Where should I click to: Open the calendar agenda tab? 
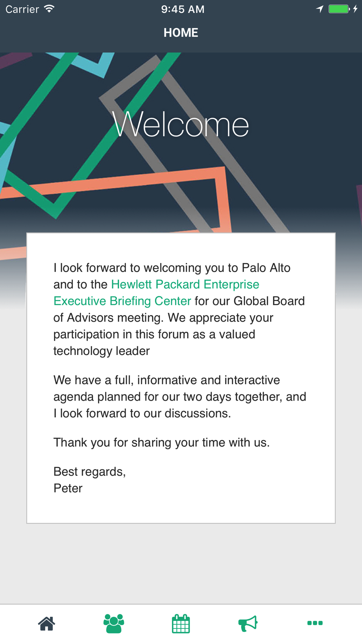(x=181, y=623)
